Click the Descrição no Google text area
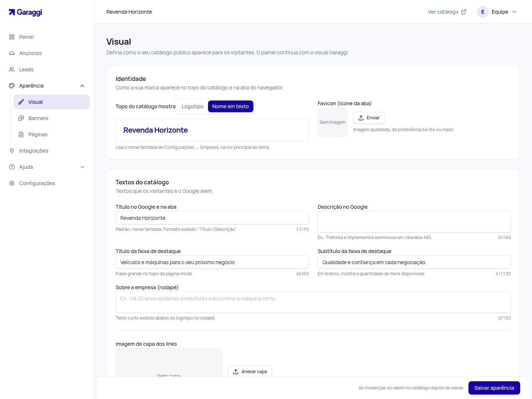The image size is (532, 399). [414, 222]
